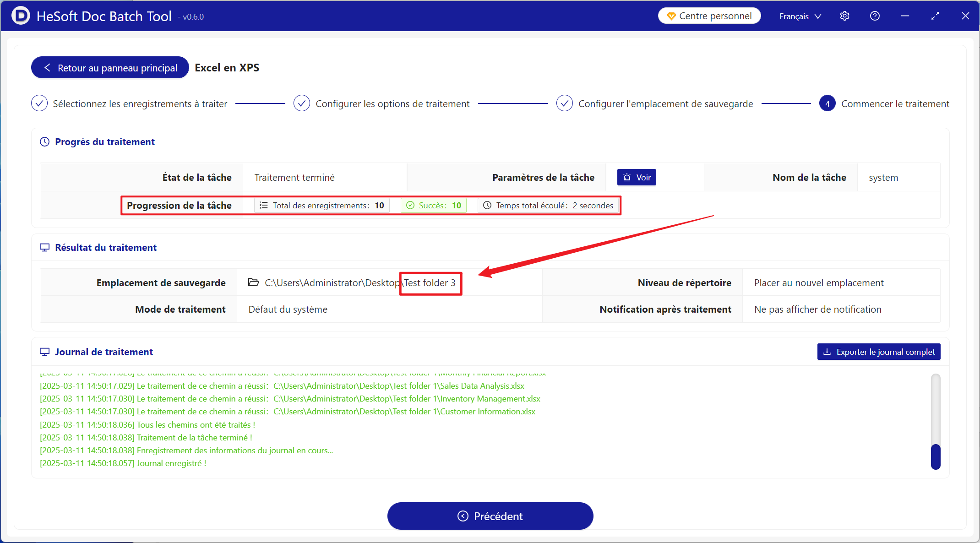
Task: Open the Français language dropdown
Action: point(800,16)
